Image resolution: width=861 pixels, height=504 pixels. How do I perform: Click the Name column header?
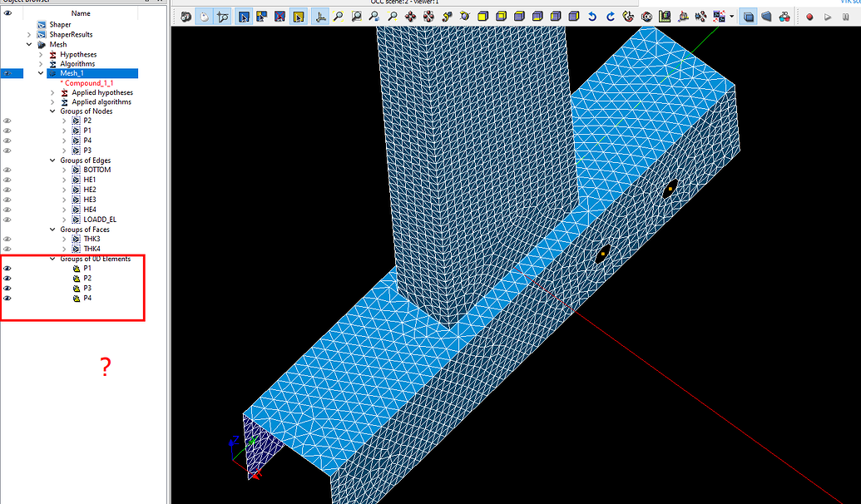pos(81,13)
